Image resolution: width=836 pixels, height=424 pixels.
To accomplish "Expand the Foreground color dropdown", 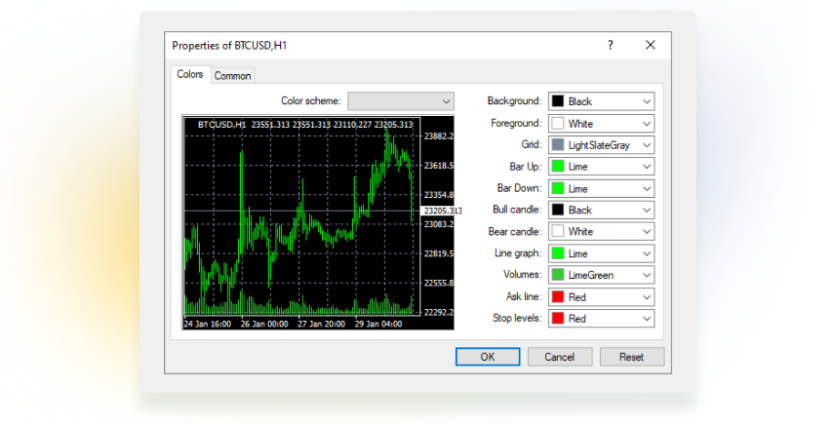I will [646, 123].
